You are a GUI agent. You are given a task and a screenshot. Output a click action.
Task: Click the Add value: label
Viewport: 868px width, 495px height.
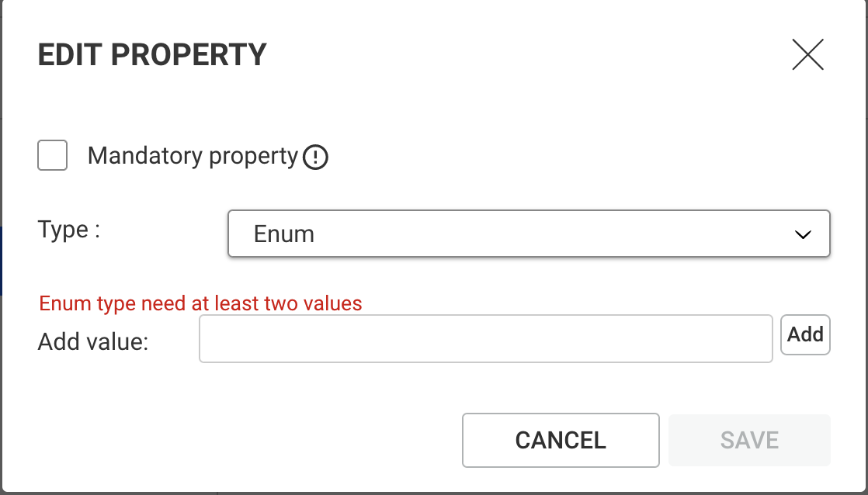coord(93,341)
